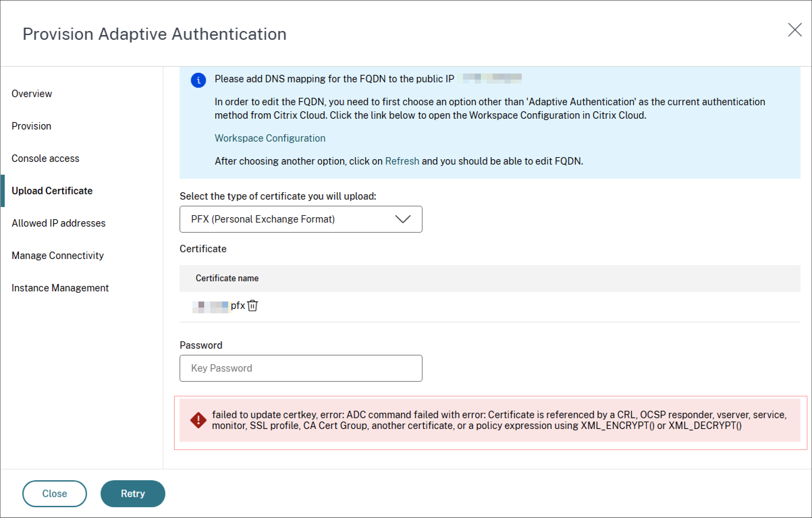Viewport: 812px width, 518px height.
Task: Open the Manage Connectivity section
Action: pyautogui.click(x=58, y=255)
